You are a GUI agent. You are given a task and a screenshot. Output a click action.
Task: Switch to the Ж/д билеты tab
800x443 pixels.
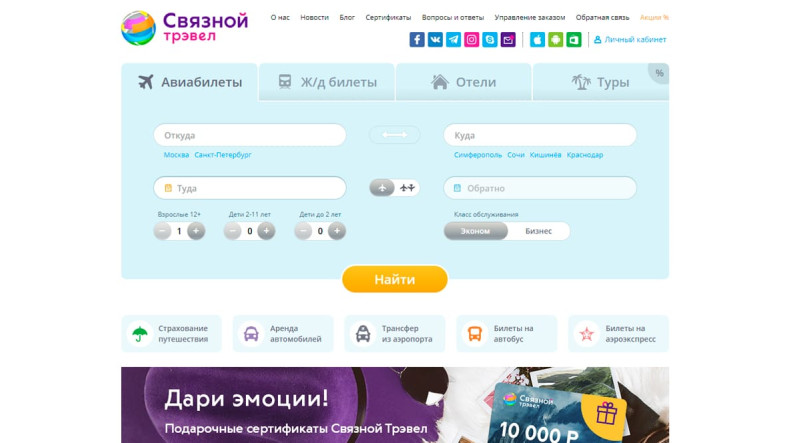pyautogui.click(x=327, y=82)
